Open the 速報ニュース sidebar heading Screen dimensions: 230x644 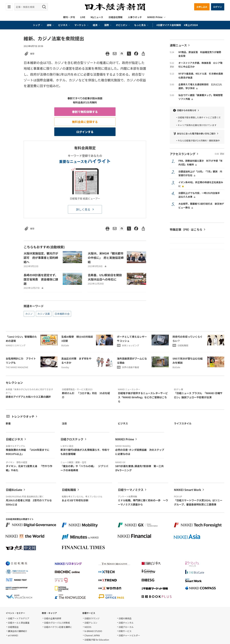pos(180,45)
